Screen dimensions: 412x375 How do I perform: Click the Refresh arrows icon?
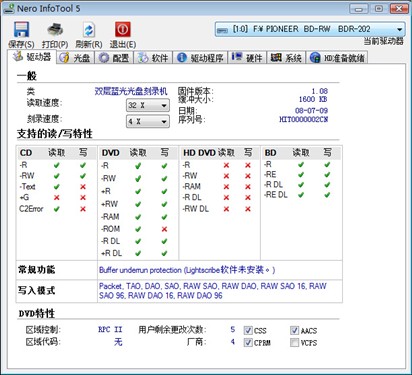[89, 30]
